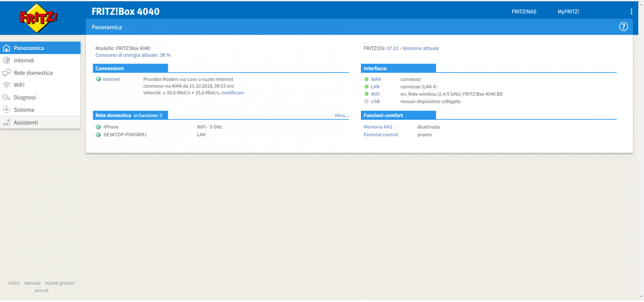
Task: Open the Assistenti sidebar entry
Action: (40, 123)
